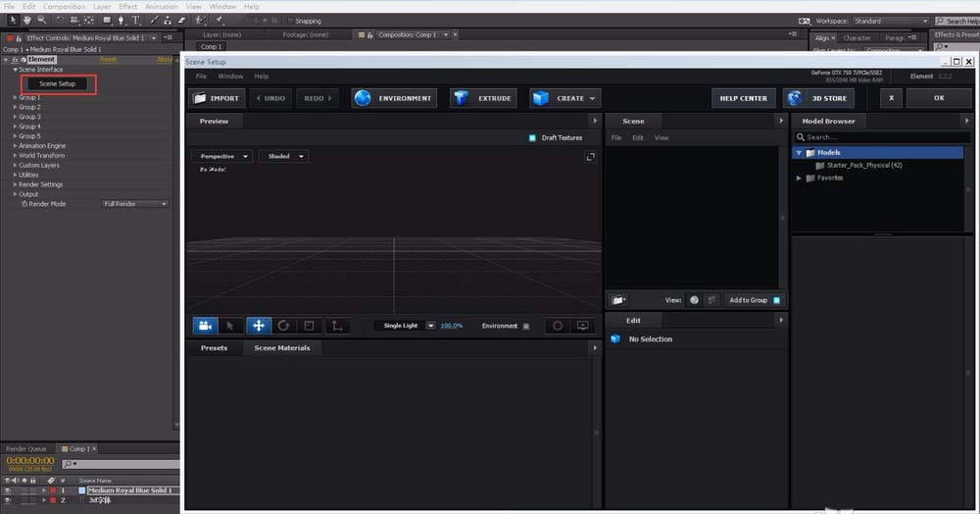Select the Rotate tool in Preview toolbar
980x514 pixels.
(x=284, y=325)
